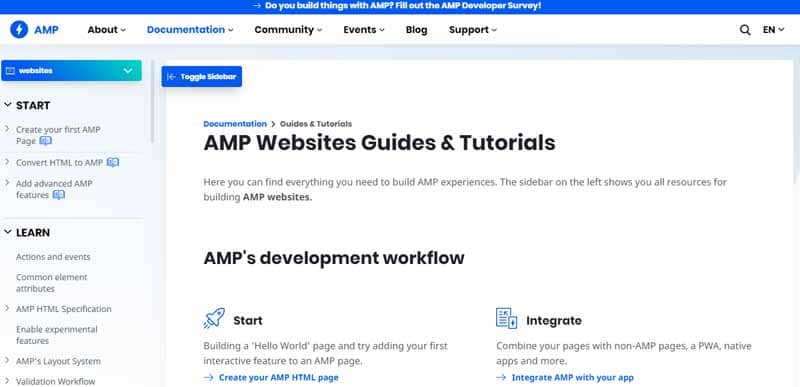Click the arrow icon before Create your AMP HTML page
This screenshot has height=387, width=800.
point(208,378)
